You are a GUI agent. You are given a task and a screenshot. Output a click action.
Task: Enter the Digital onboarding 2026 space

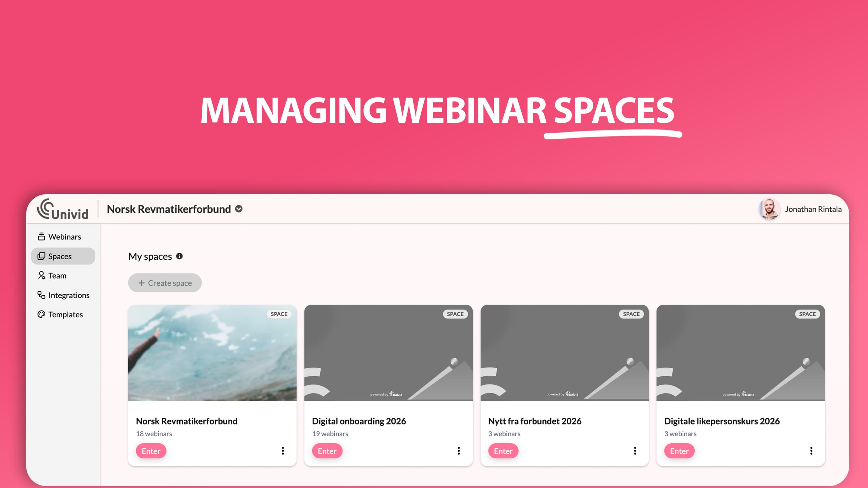(327, 451)
